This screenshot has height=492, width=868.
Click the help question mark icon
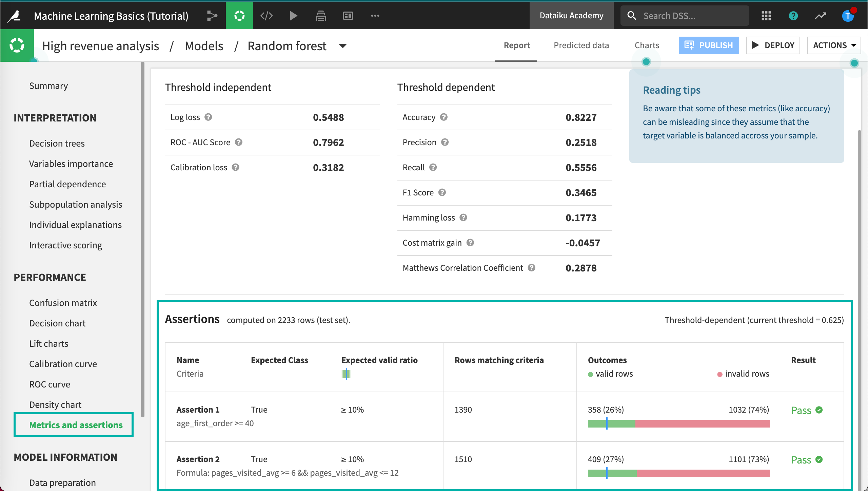tap(793, 16)
